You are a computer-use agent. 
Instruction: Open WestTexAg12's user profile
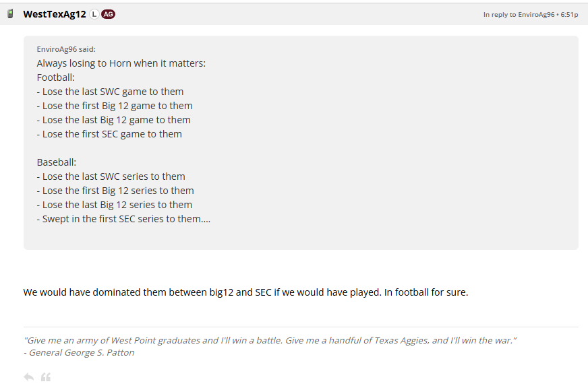point(55,14)
